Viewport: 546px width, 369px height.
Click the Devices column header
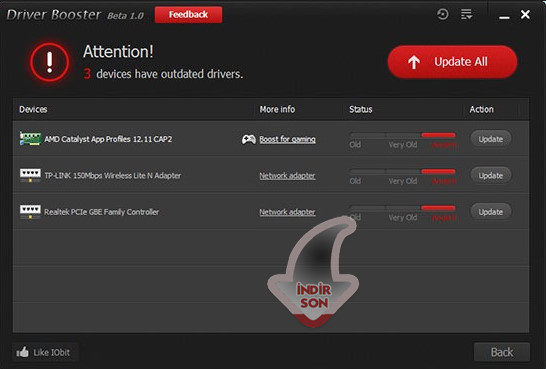click(x=33, y=109)
